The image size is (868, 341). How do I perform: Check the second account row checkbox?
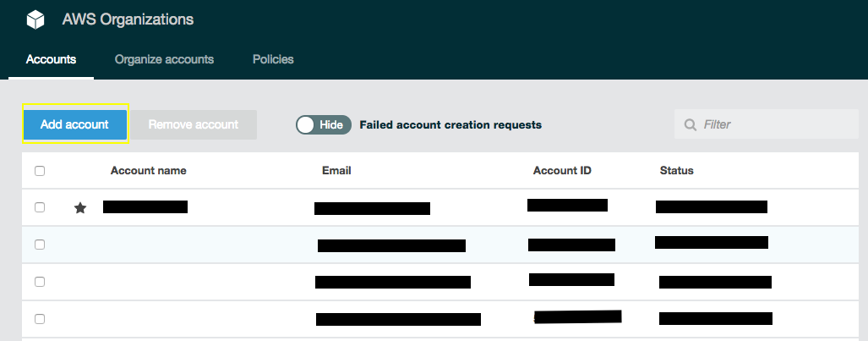point(40,245)
